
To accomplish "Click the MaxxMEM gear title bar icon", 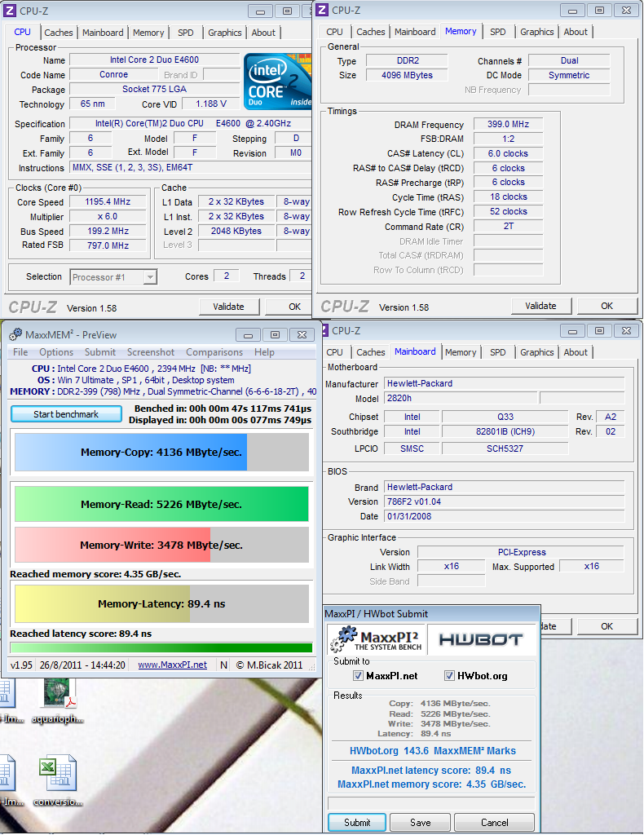I will tap(16, 334).
